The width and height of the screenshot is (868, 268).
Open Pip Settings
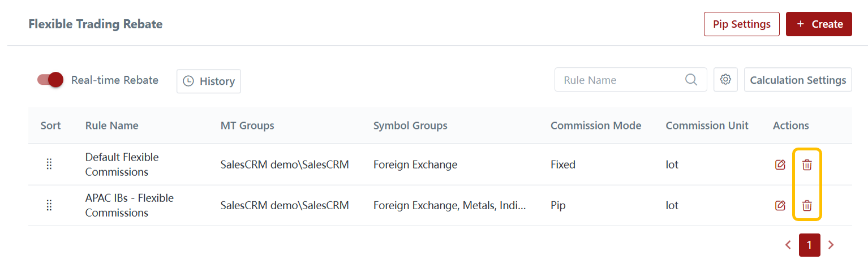click(x=741, y=24)
